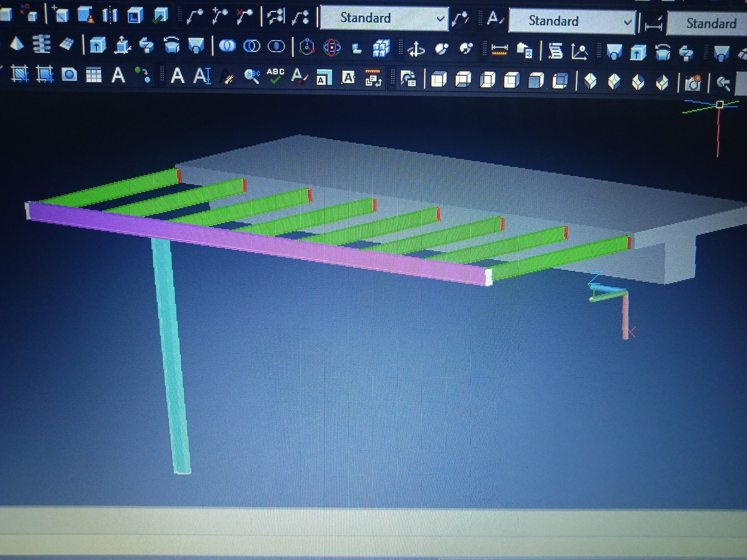Select the Subtract boolean icon
Screen dimensions: 747x560
click(252, 46)
